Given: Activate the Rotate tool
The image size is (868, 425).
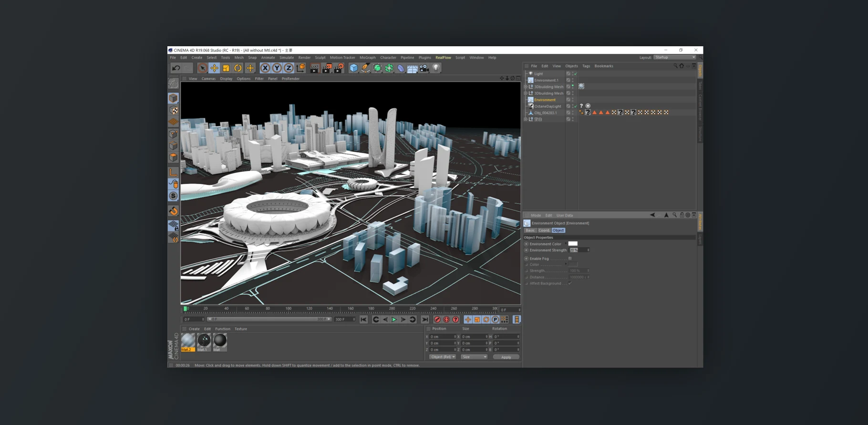Looking at the screenshot, I should 238,68.
